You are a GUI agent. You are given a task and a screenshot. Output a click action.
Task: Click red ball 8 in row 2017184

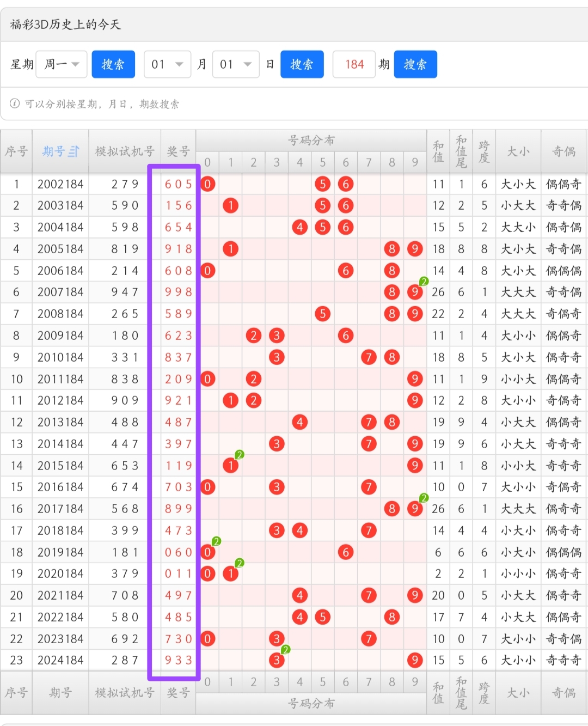(392, 509)
